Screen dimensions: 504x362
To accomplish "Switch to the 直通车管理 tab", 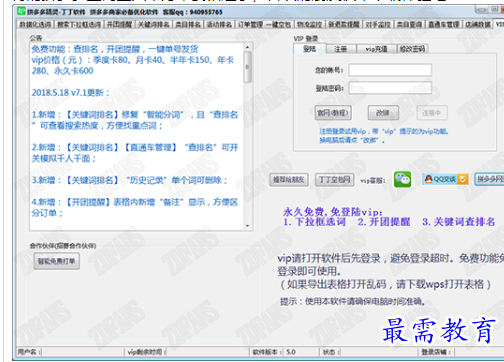I will (444, 24).
